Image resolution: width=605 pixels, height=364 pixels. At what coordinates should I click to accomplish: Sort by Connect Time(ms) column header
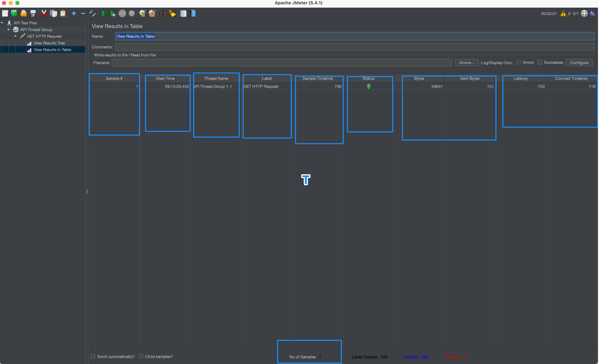pos(571,78)
